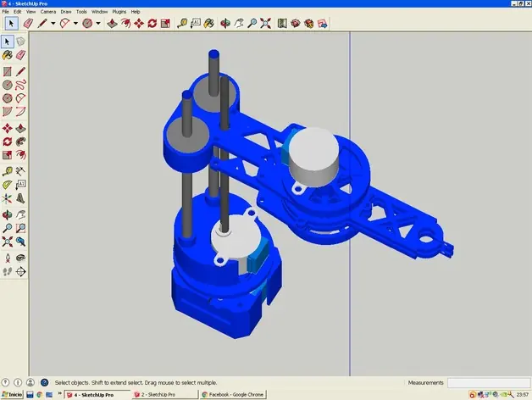Click the sign-in person status icon
The width and height of the screenshot is (532, 400).
30,382
